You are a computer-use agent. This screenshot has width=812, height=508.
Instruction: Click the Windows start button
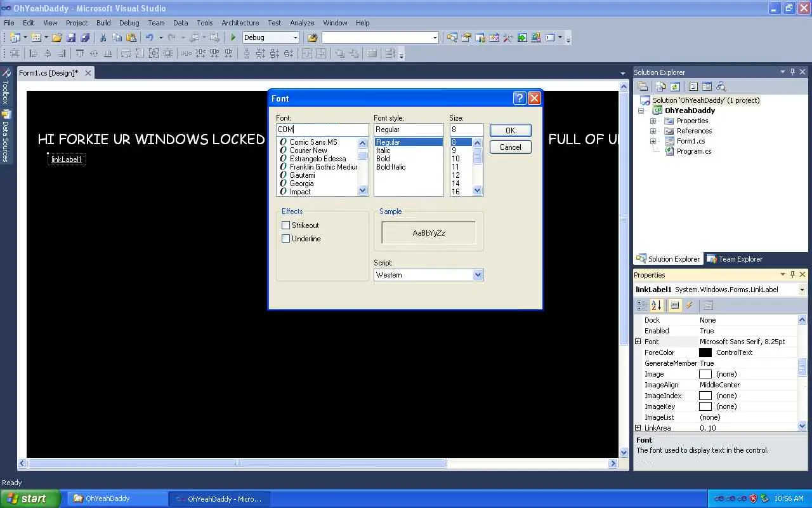tap(30, 498)
